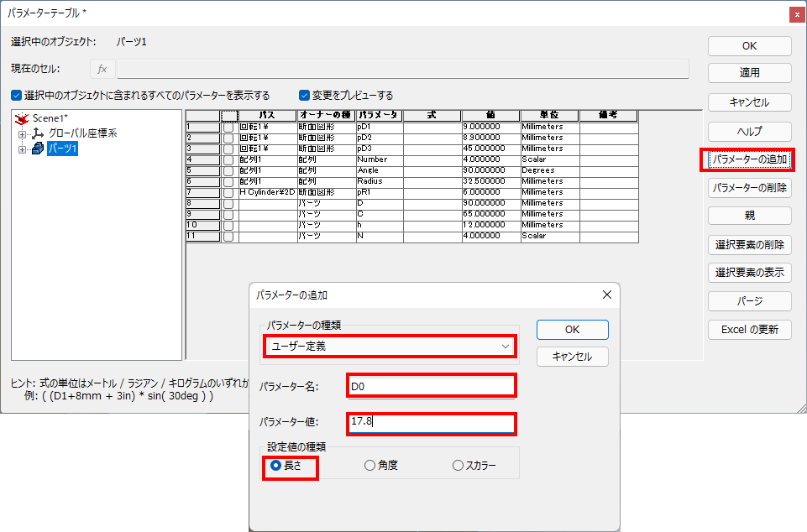Close the パラメーターの追加 dialog with X
This screenshot has width=807, height=532.
click(606, 295)
